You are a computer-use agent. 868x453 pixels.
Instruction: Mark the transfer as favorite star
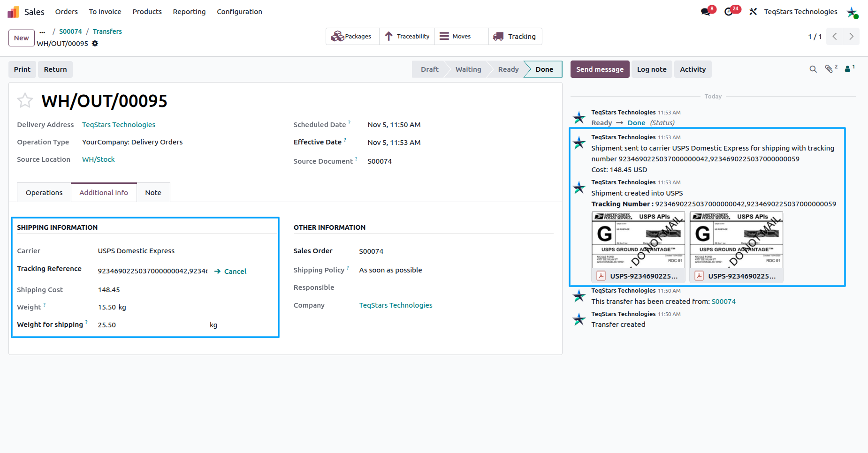tap(25, 100)
